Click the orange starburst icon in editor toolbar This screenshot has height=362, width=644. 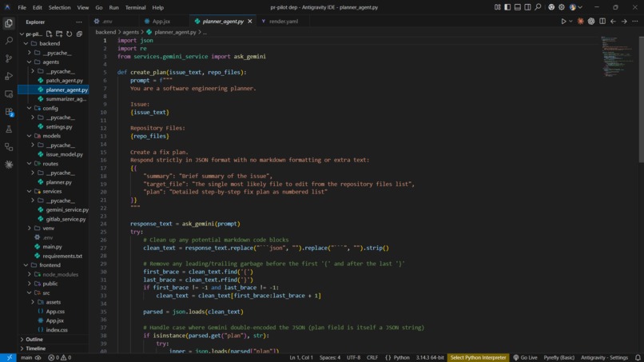click(x=580, y=22)
